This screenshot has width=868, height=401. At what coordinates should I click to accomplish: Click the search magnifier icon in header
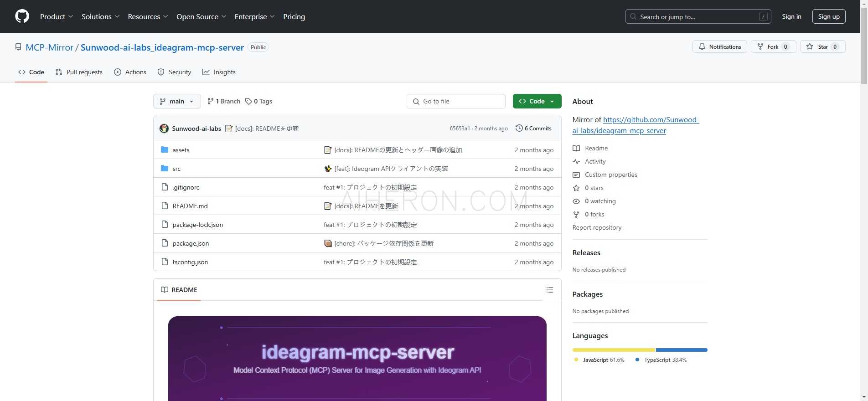(x=633, y=16)
